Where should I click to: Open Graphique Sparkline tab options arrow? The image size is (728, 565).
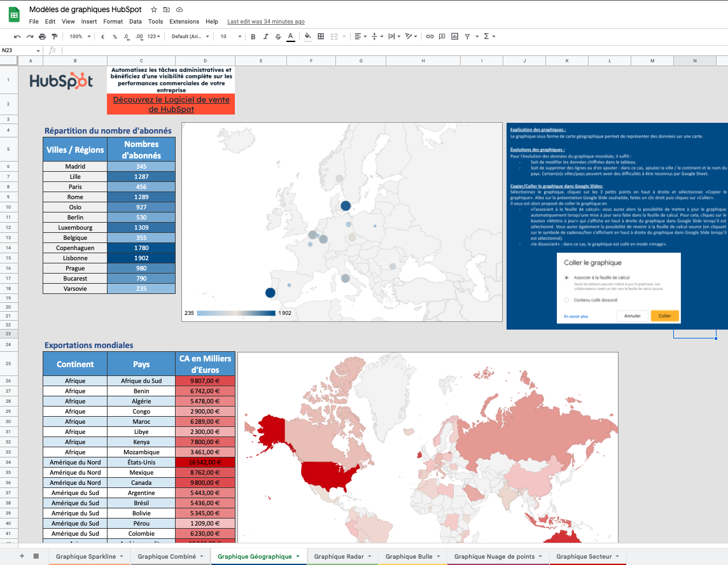coord(122,556)
